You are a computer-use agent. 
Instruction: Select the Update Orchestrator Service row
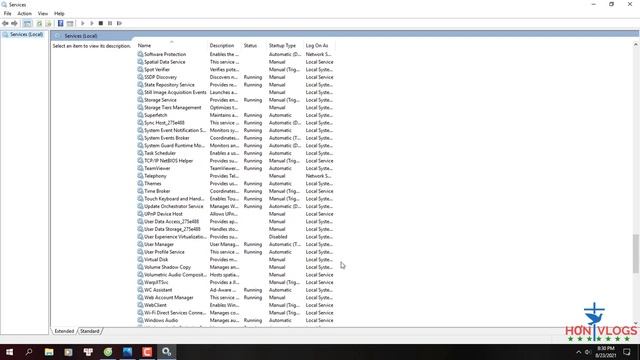(173, 207)
